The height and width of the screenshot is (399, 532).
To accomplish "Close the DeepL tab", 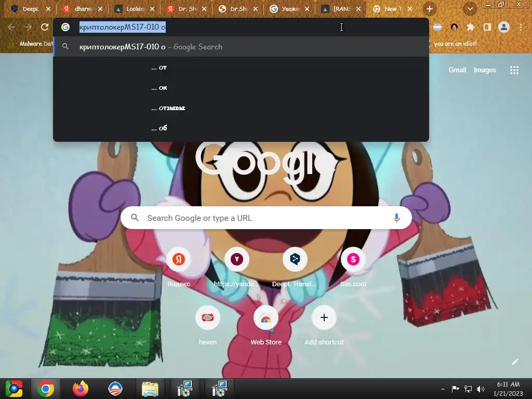I will click(48, 9).
